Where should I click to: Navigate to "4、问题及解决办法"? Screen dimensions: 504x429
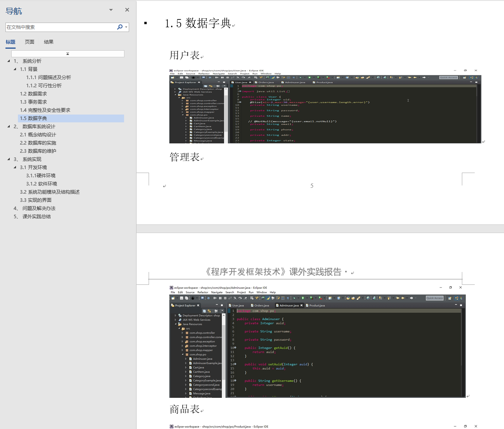pyautogui.click(x=35, y=208)
